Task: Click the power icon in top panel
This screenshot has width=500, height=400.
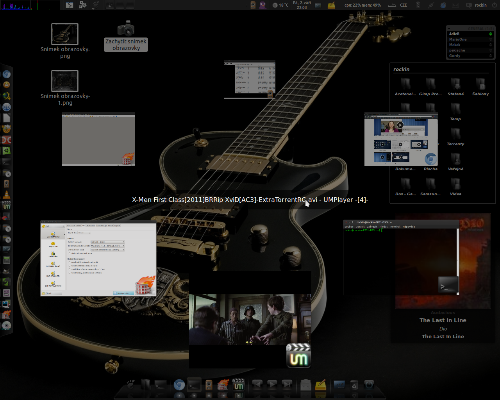Action: (x=494, y=5)
